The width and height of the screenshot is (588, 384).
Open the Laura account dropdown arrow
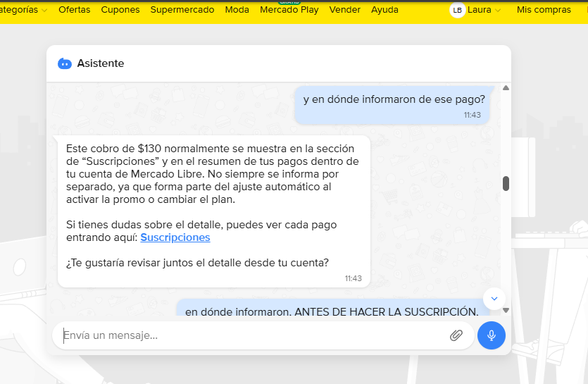click(498, 11)
